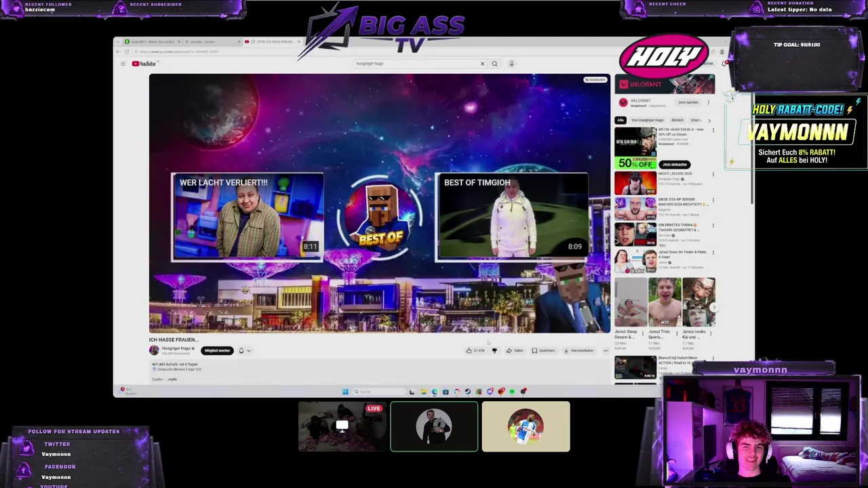Open Jynxzi Tries Sports short
Image resolution: width=868 pixels, height=488 pixels.
(x=665, y=302)
